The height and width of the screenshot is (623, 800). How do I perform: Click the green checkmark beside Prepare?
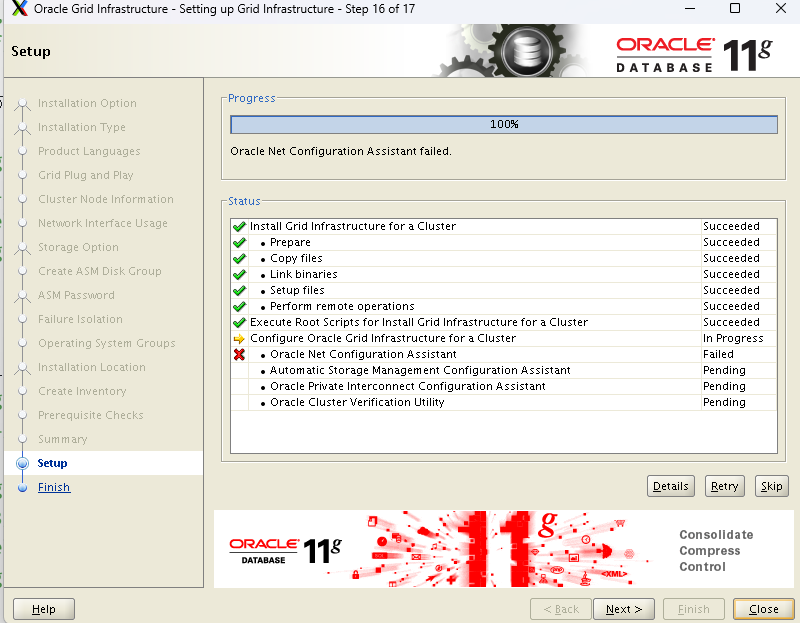click(x=239, y=242)
